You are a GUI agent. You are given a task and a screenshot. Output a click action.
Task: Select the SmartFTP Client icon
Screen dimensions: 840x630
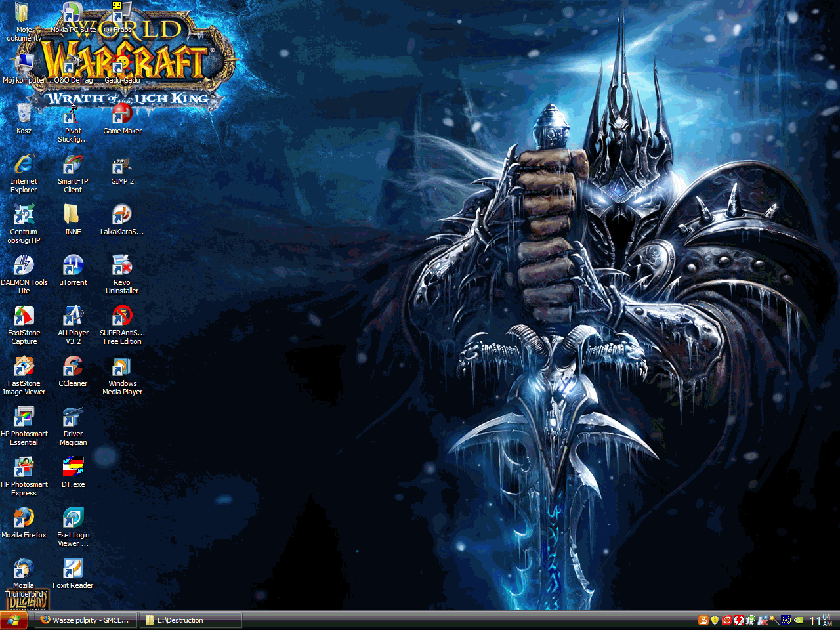[73, 165]
